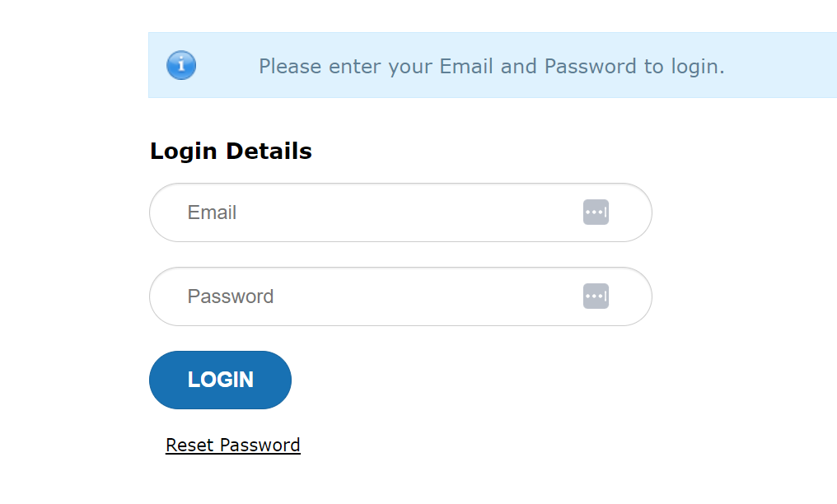Image resolution: width=837 pixels, height=504 pixels.
Task: Click the autofill icon in Password field
Action: pos(596,296)
